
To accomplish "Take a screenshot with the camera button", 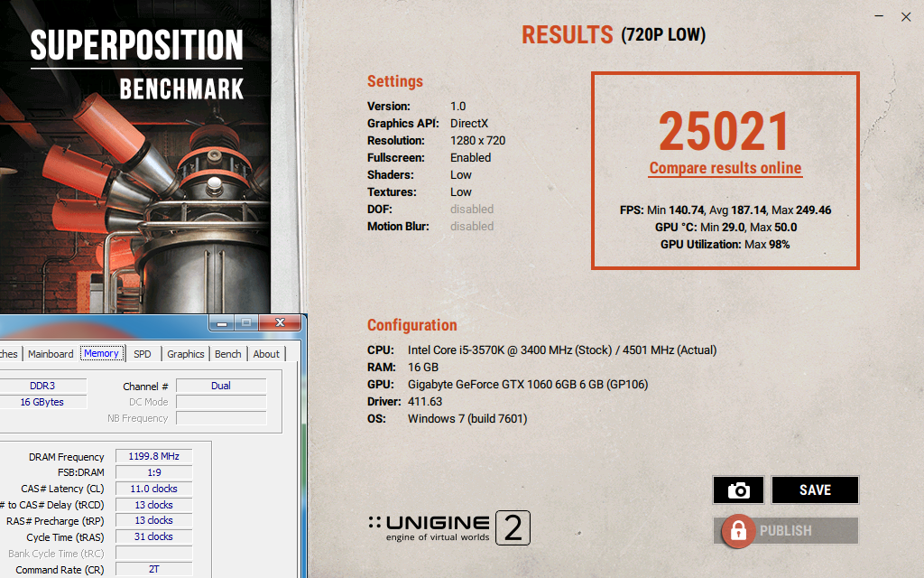I will (x=738, y=490).
